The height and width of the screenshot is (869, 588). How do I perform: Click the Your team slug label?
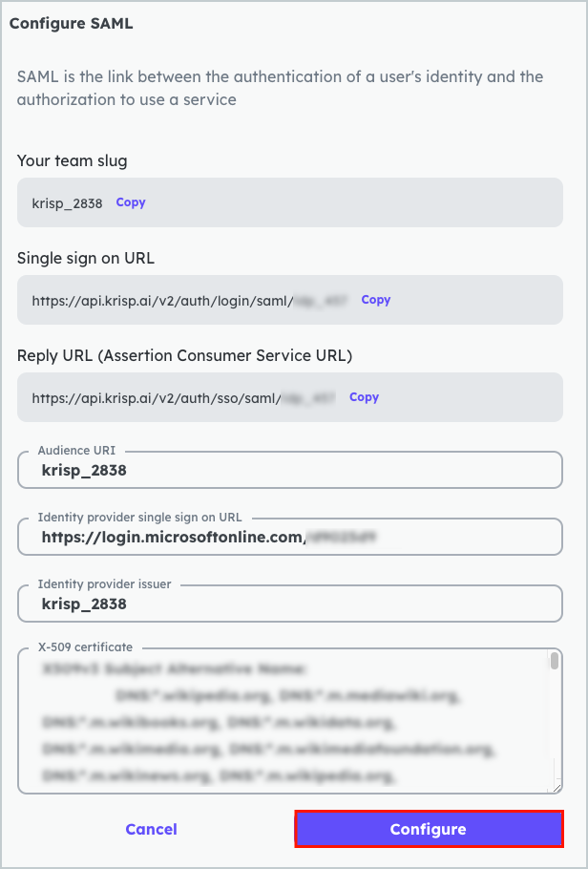(x=72, y=160)
